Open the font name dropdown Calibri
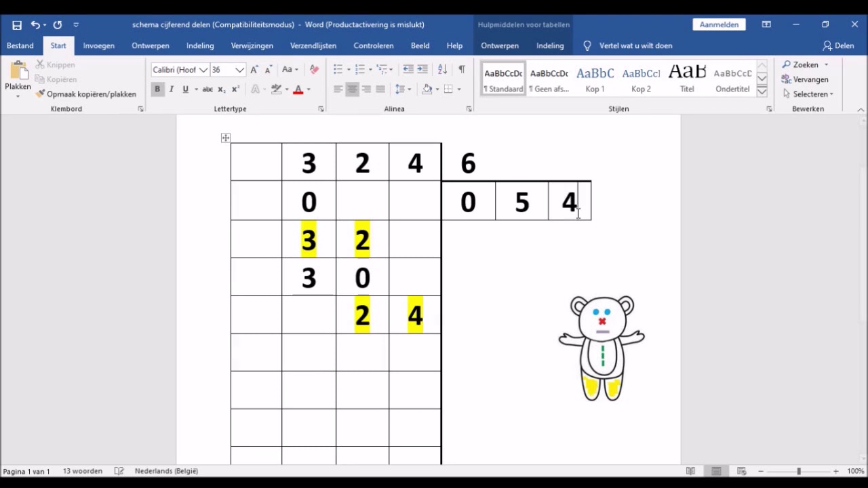This screenshot has height=488, width=868. click(x=203, y=70)
